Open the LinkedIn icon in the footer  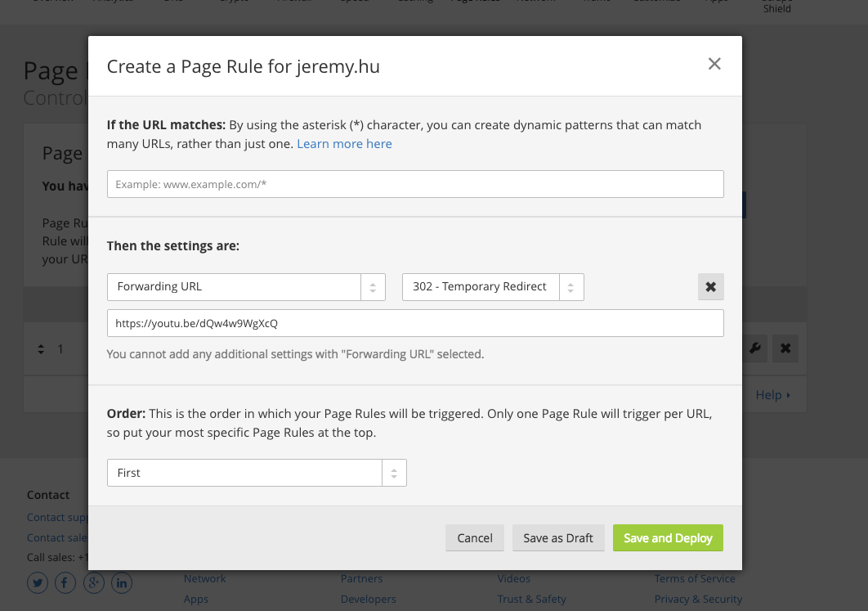tap(122, 582)
